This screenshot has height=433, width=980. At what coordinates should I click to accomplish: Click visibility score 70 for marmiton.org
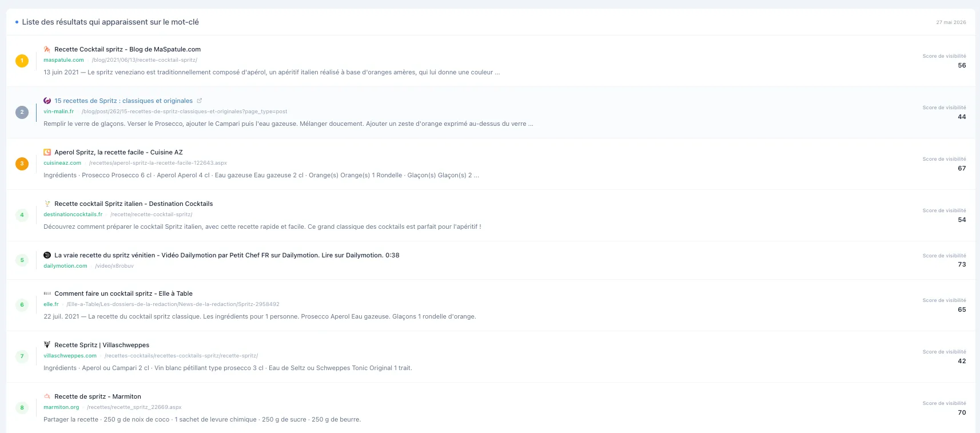[962, 412]
